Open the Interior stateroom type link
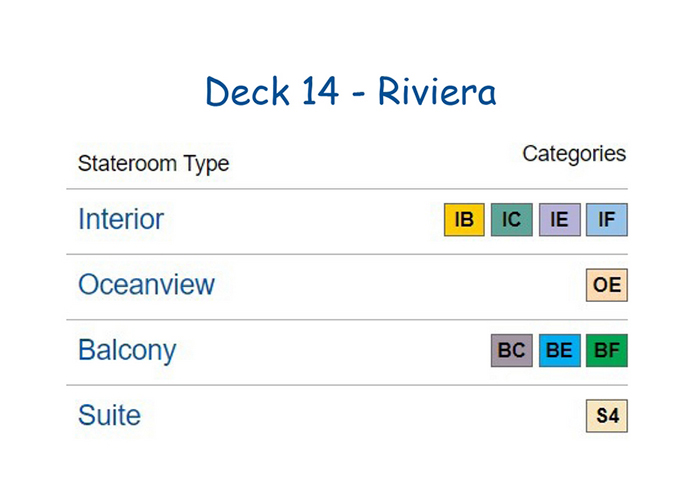 click(x=121, y=219)
